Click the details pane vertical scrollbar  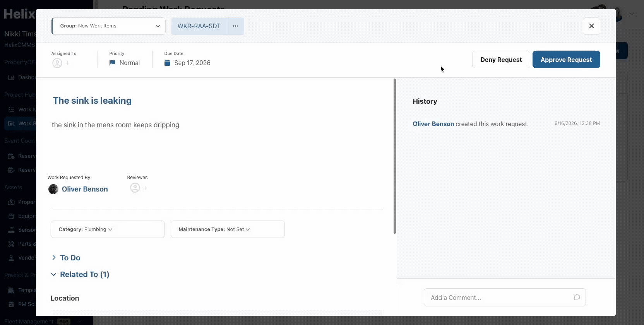point(395,156)
